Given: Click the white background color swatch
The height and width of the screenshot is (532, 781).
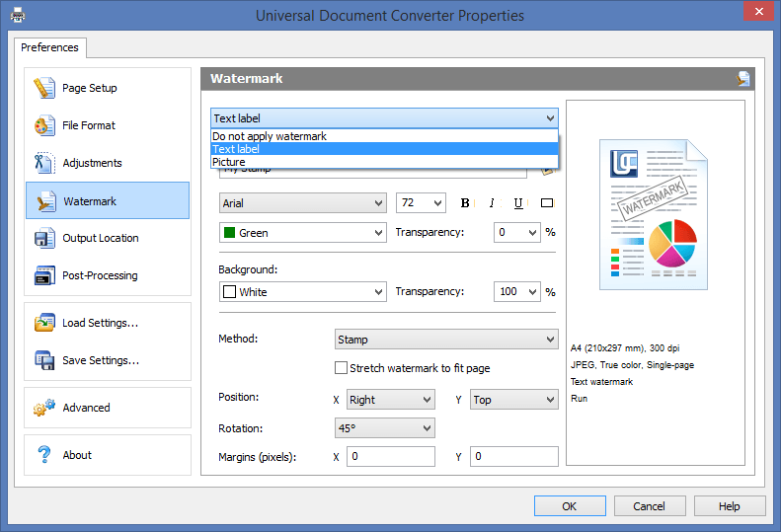Looking at the screenshot, I should tap(230, 292).
